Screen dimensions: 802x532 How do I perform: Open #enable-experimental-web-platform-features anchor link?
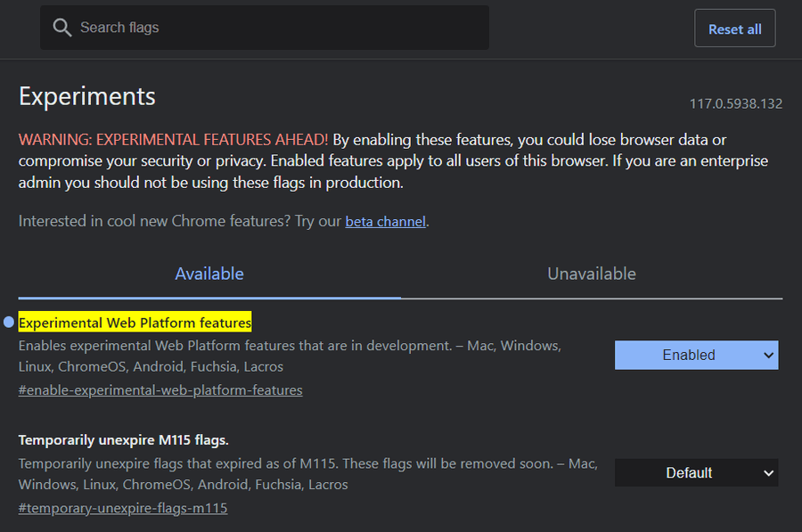(x=160, y=390)
